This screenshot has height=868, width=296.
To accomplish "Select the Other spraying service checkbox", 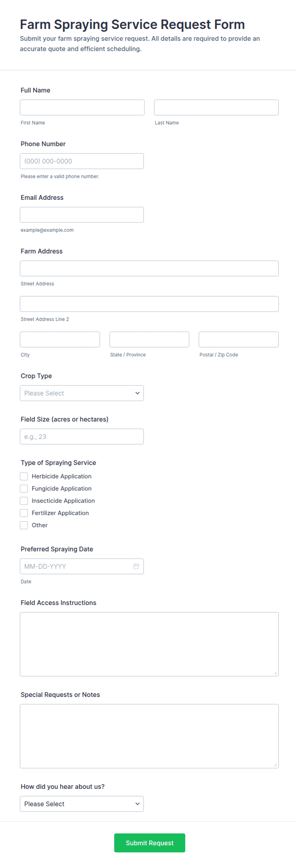I will click(x=24, y=525).
